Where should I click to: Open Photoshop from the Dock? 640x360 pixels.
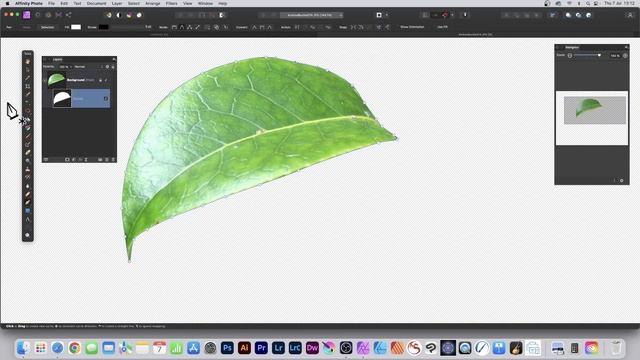(x=227, y=348)
